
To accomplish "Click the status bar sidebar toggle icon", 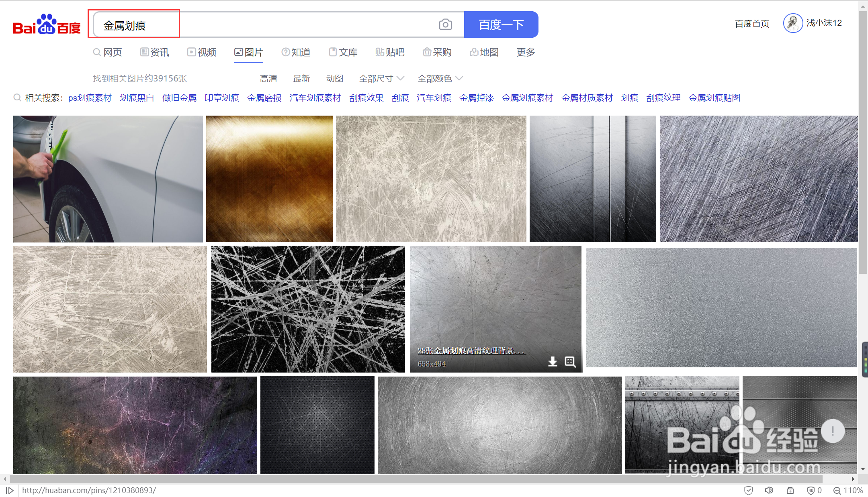I will [x=10, y=490].
